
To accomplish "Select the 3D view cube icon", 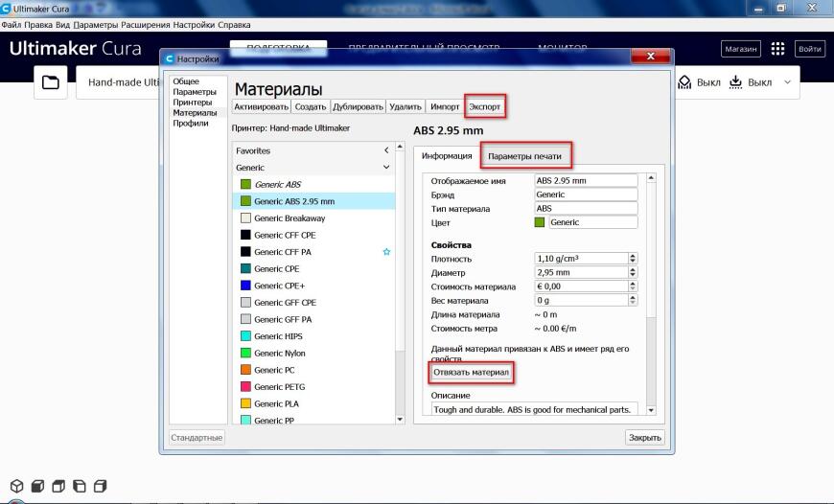I will [17, 486].
